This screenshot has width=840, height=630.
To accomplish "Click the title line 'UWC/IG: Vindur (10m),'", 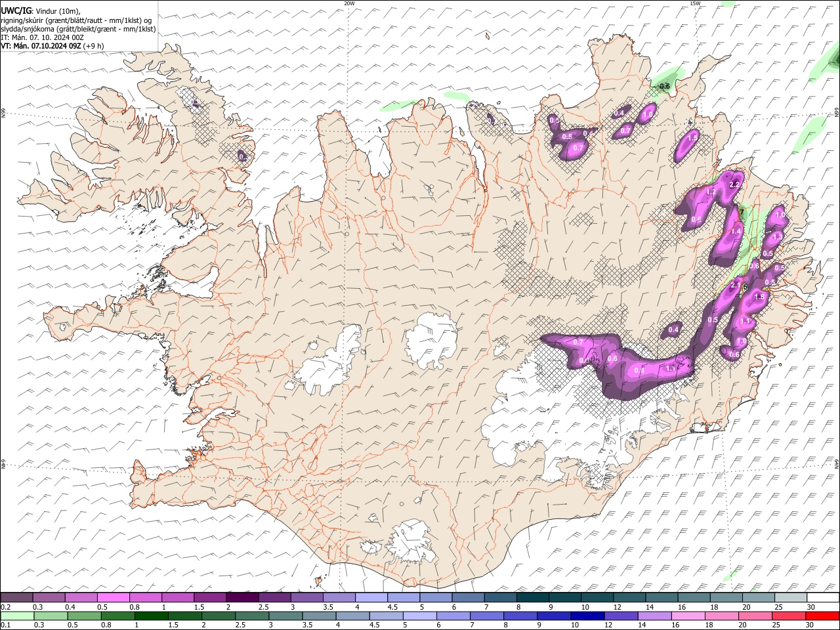I will (x=41, y=10).
